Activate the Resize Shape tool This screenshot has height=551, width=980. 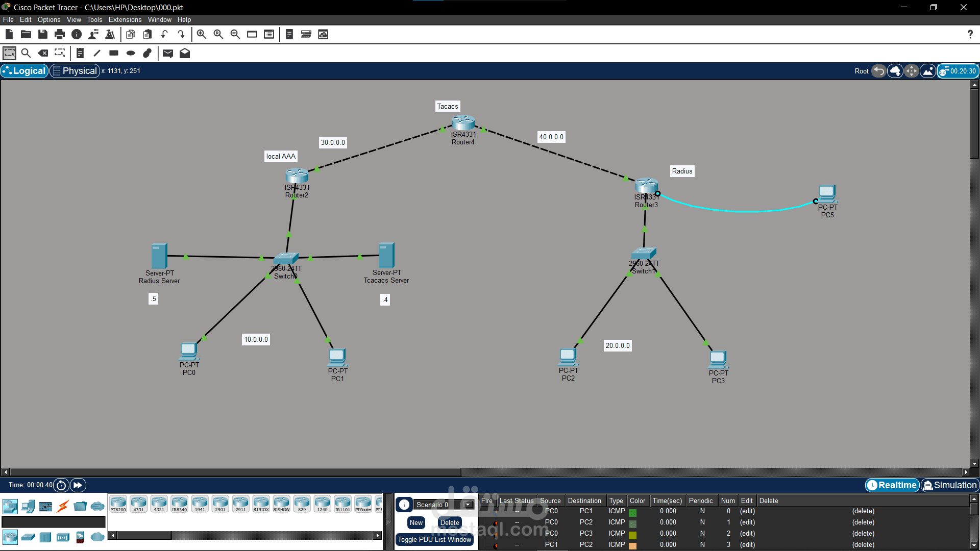[x=60, y=53]
